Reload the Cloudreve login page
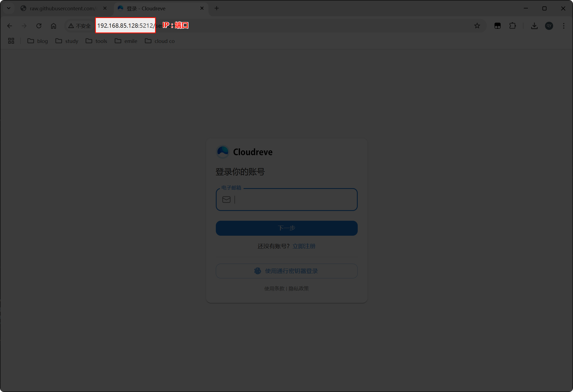 click(x=39, y=26)
